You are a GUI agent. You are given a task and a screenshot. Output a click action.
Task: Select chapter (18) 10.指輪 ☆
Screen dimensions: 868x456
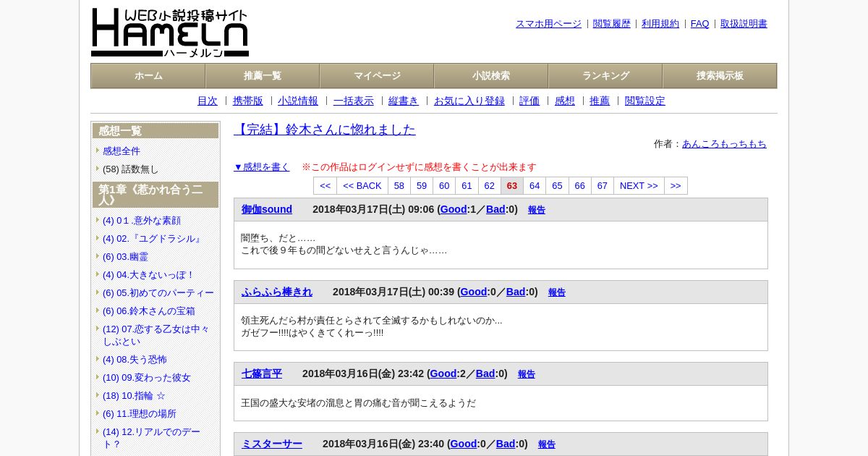[134, 396]
